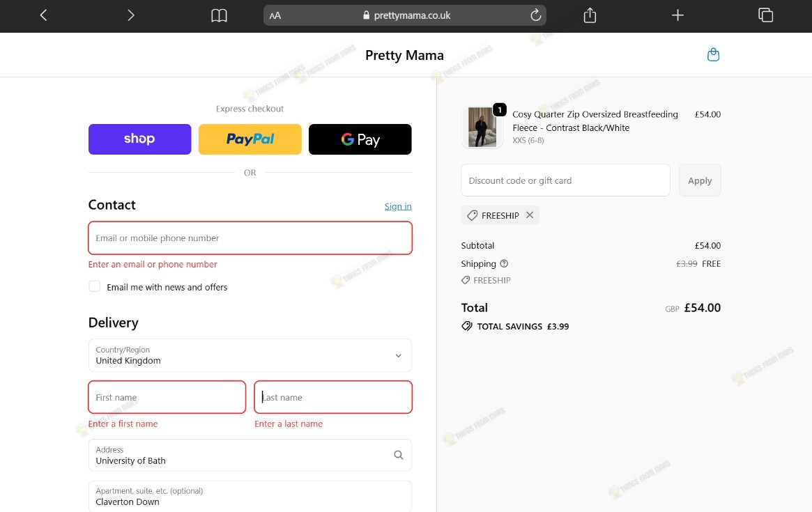
Task: Click the fleece product thumbnail
Action: (x=482, y=127)
